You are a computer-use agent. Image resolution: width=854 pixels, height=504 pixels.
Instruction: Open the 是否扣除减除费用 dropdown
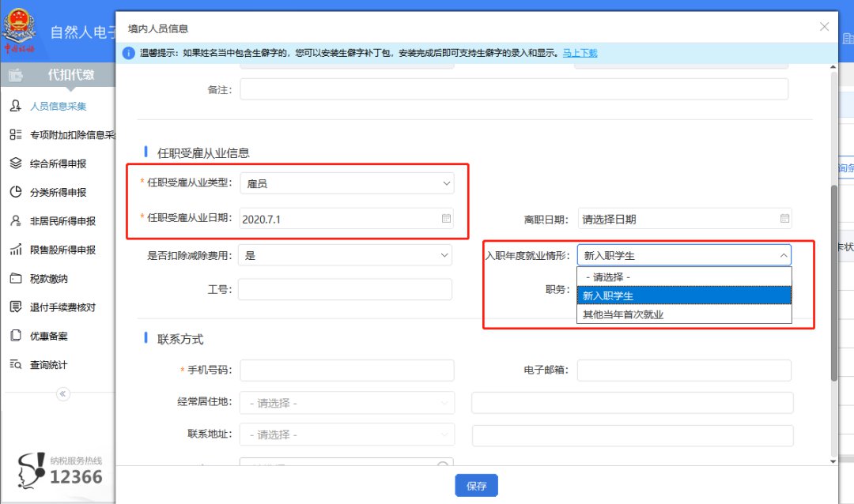pos(347,256)
